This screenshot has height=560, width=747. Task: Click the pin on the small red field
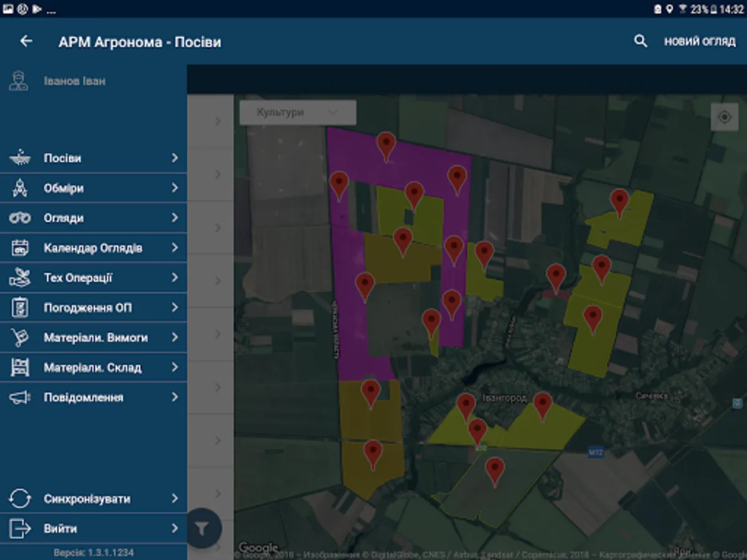556,278
